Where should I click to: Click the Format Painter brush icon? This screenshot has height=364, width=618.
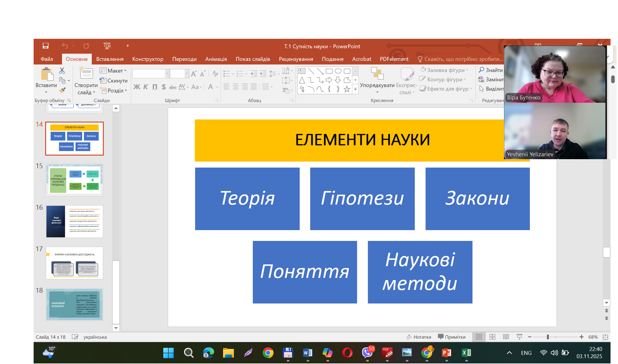(x=62, y=90)
